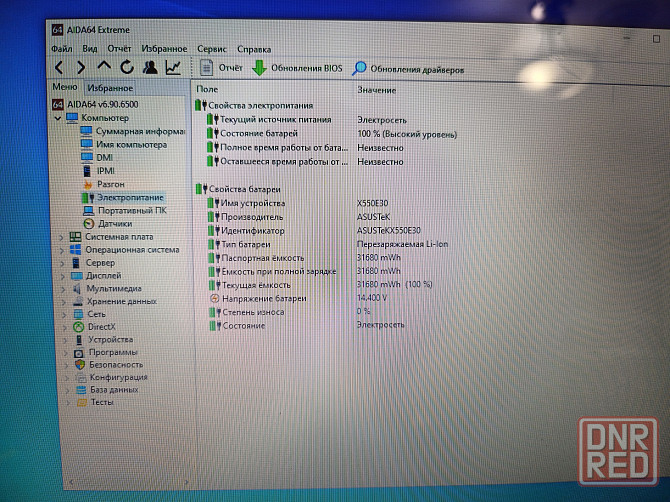Click the Портативный ПК laptop icon
Screen dimensions: 670x502
pos(88,211)
